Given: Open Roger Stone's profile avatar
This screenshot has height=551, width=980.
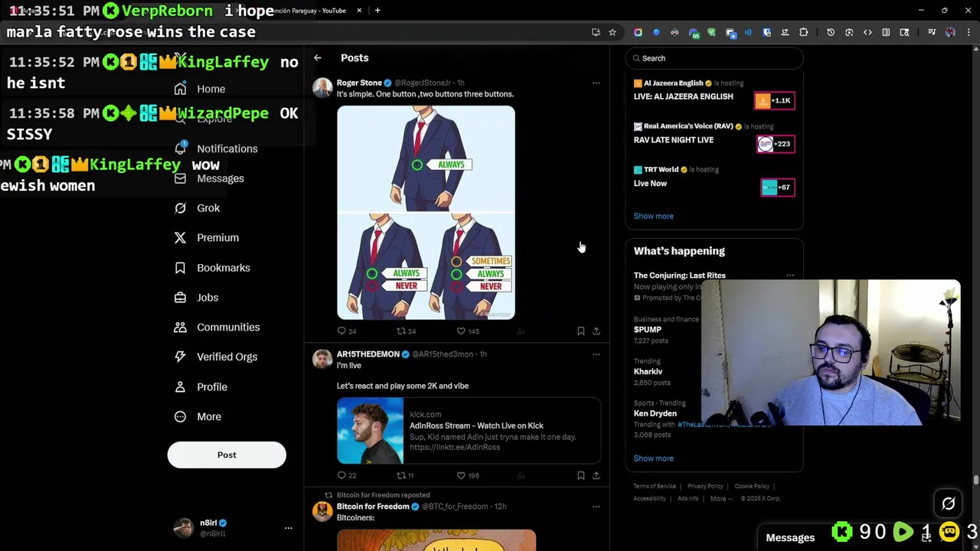Looking at the screenshot, I should point(322,88).
